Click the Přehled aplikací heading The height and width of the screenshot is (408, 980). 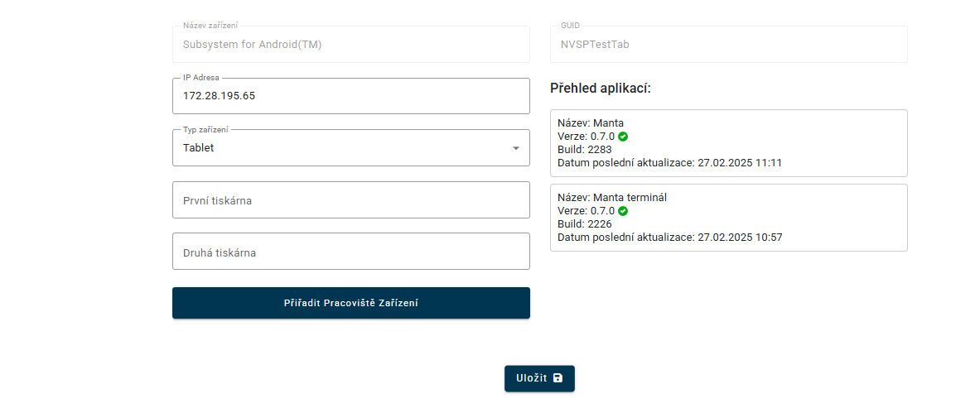pyautogui.click(x=601, y=88)
